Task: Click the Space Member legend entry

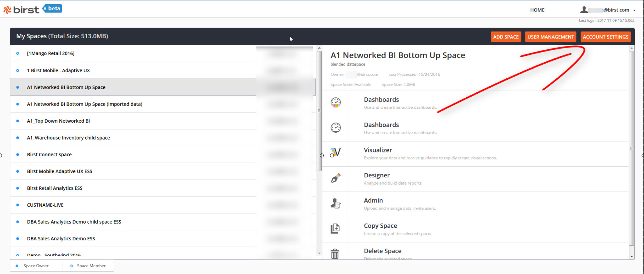Action: (x=88, y=266)
